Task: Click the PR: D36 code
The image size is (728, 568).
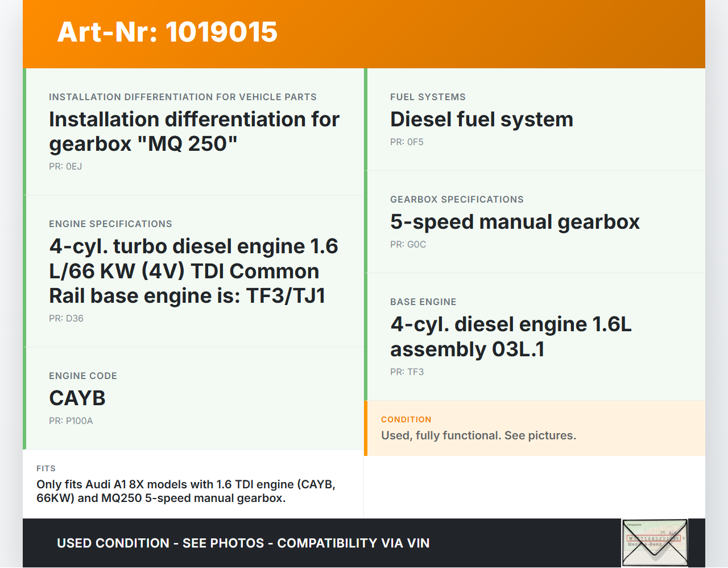Action: click(66, 319)
